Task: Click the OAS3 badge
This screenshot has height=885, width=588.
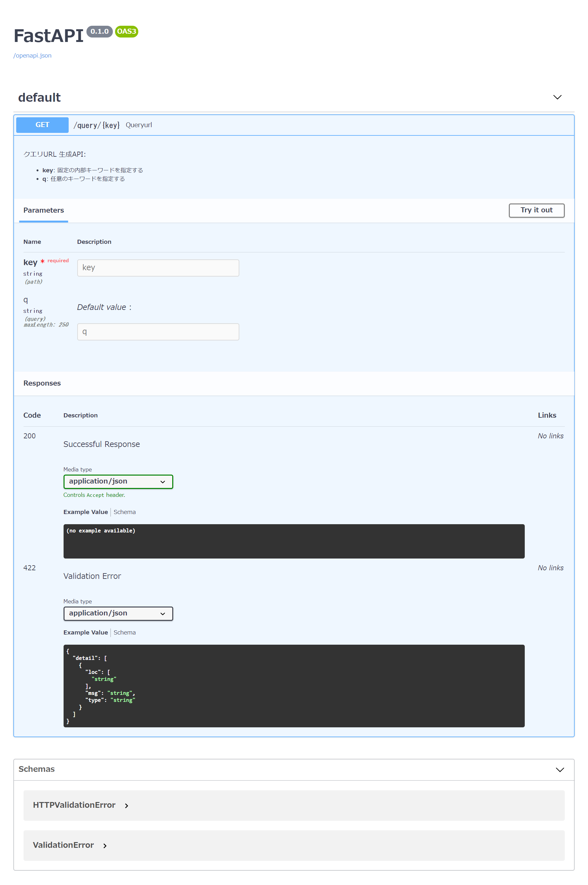Action: (126, 31)
